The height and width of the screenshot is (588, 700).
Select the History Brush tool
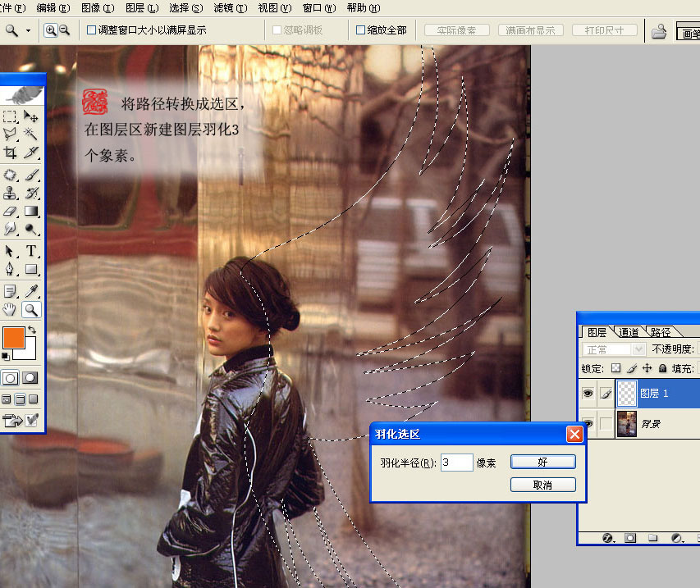coord(31,193)
